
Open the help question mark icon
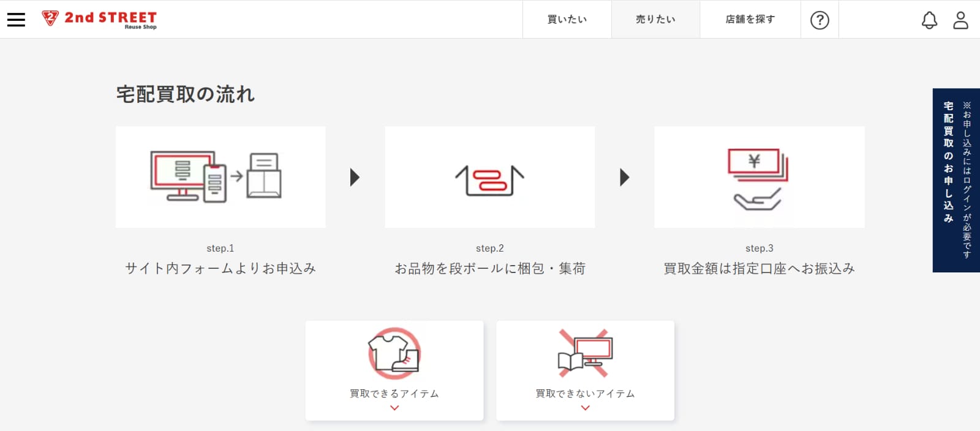tap(820, 20)
